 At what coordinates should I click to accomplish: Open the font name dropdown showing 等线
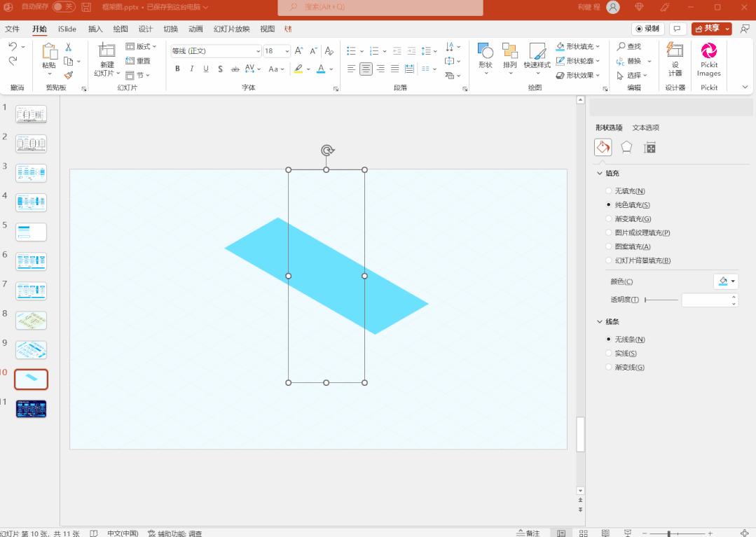click(x=258, y=50)
